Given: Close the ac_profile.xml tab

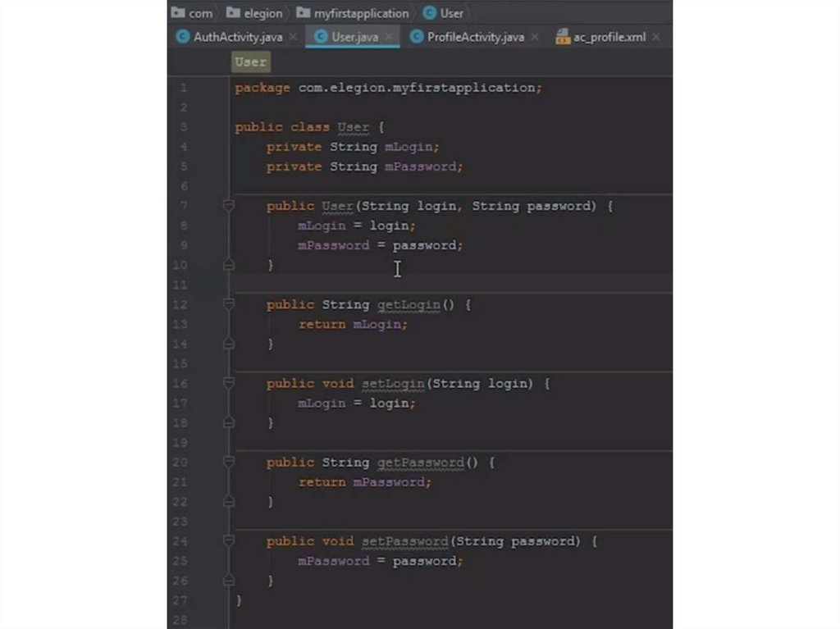Looking at the screenshot, I should point(655,37).
